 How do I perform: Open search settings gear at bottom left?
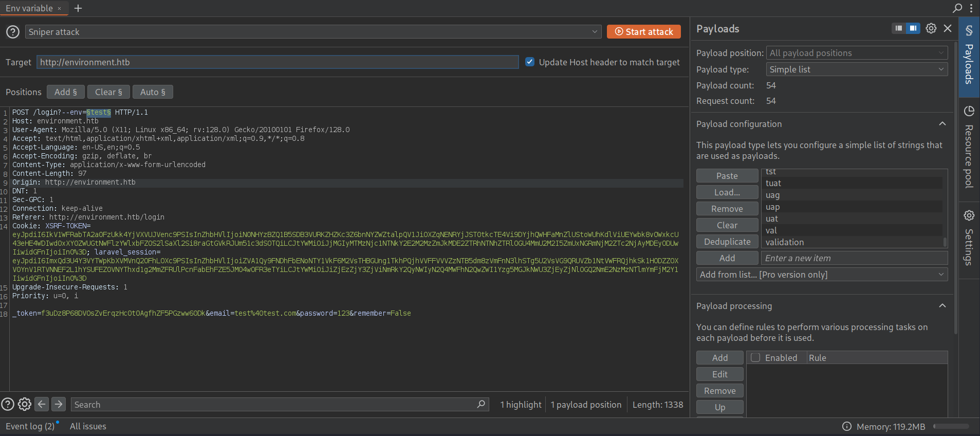pyautogui.click(x=25, y=405)
